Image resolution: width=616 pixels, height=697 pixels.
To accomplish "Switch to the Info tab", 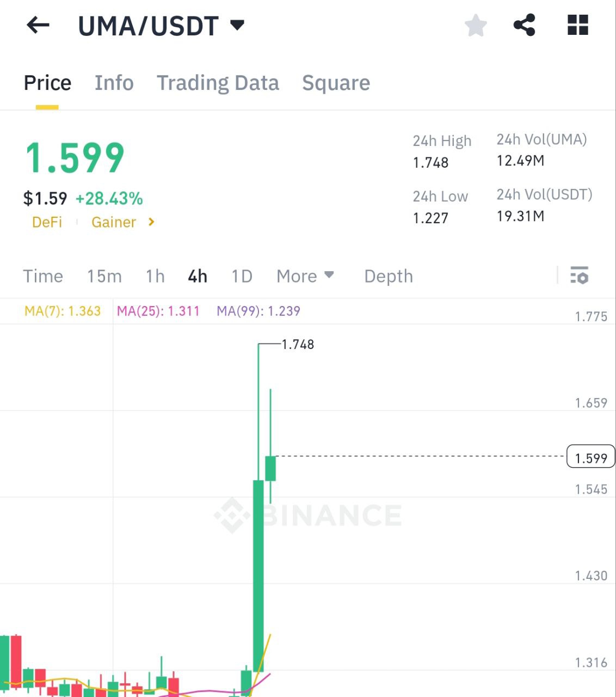I will 114,83.
